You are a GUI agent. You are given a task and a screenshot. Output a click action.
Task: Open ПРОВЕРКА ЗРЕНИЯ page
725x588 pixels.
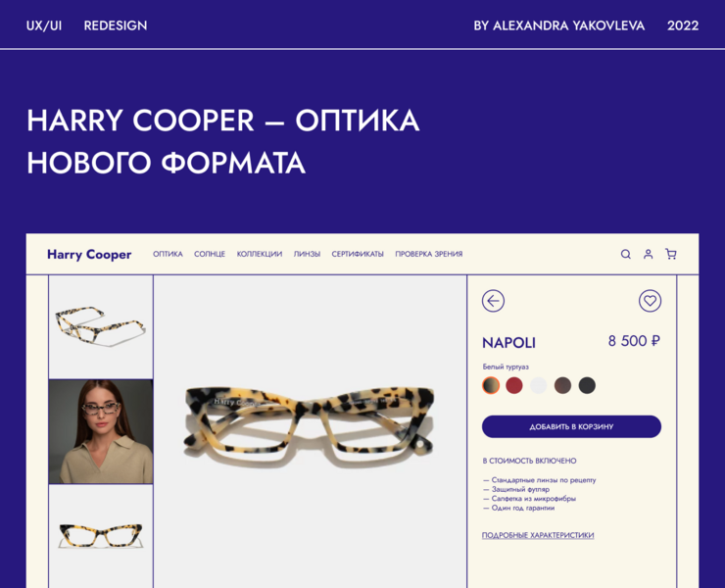click(428, 254)
